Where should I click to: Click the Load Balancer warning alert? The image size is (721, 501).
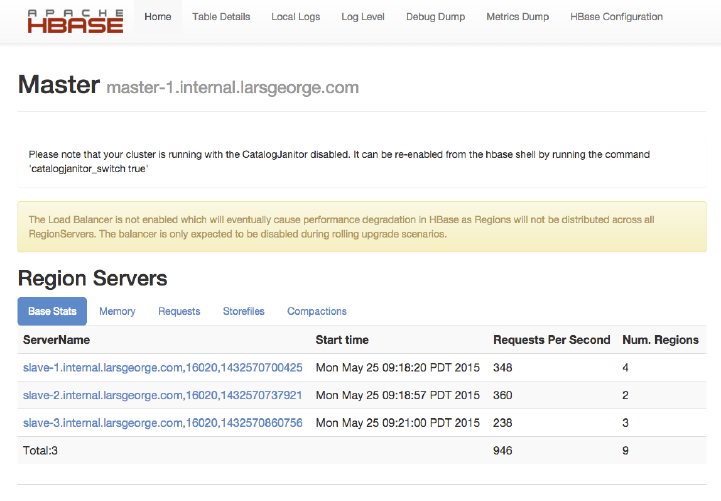(x=362, y=227)
